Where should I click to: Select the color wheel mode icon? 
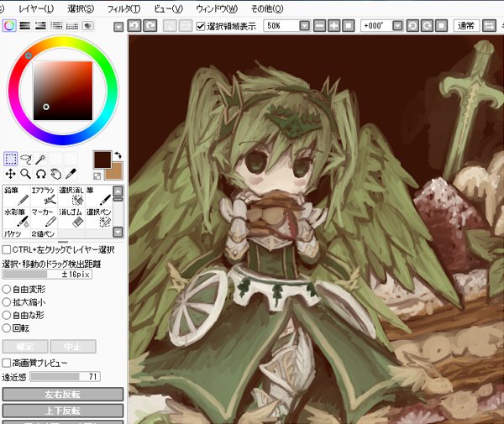[9, 26]
